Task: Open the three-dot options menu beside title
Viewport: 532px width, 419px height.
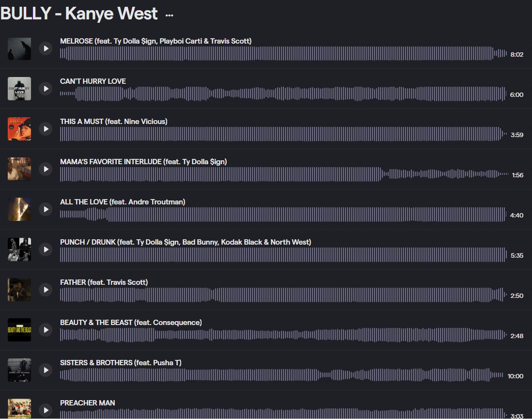Action: point(169,15)
